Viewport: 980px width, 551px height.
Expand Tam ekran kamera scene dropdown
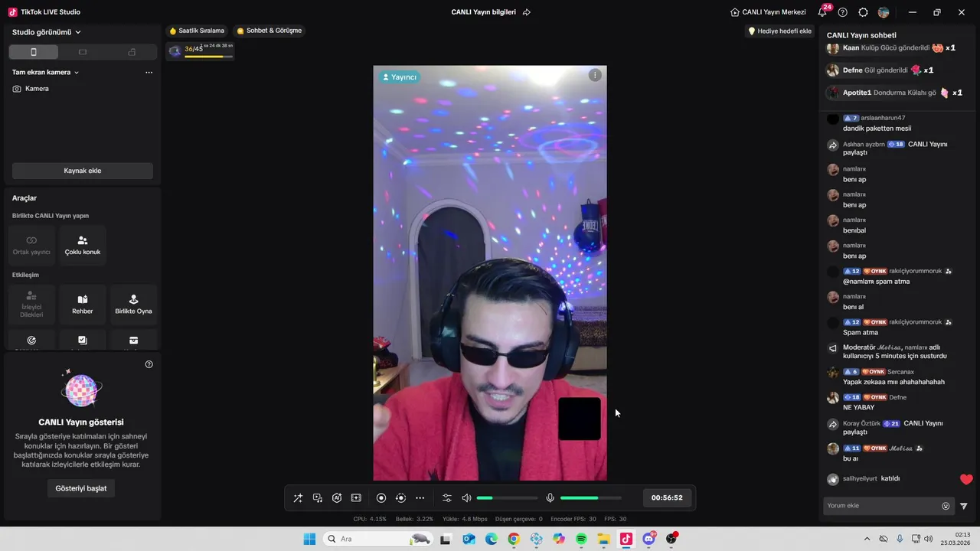[46, 72]
